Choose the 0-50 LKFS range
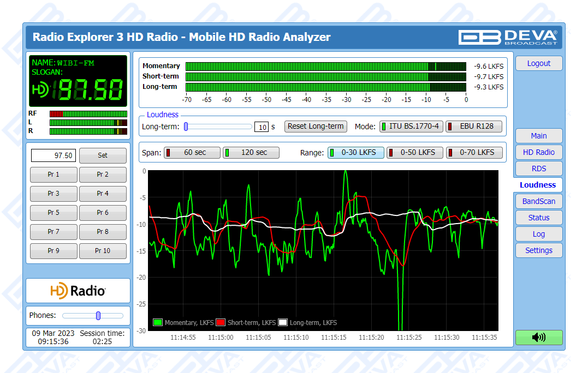588x373 pixels. pyautogui.click(x=414, y=153)
